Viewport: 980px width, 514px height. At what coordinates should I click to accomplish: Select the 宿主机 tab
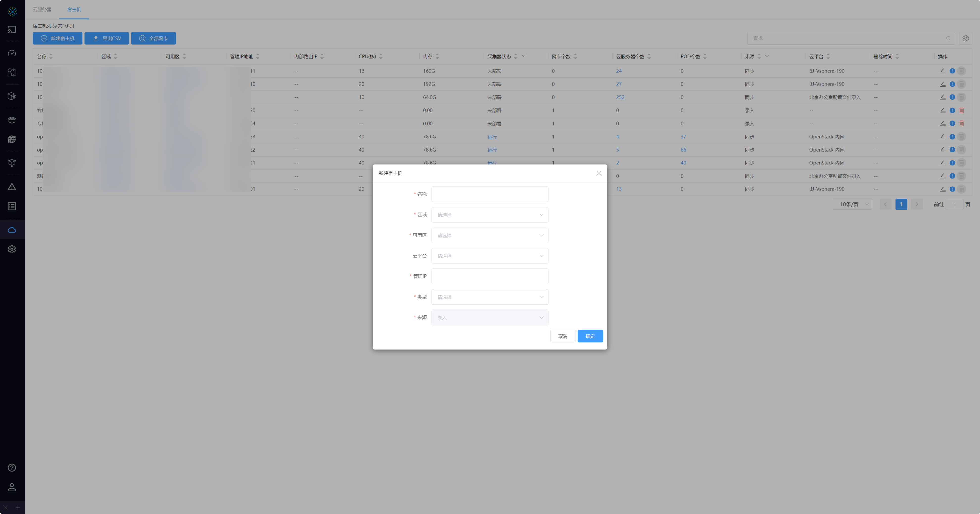coord(74,9)
